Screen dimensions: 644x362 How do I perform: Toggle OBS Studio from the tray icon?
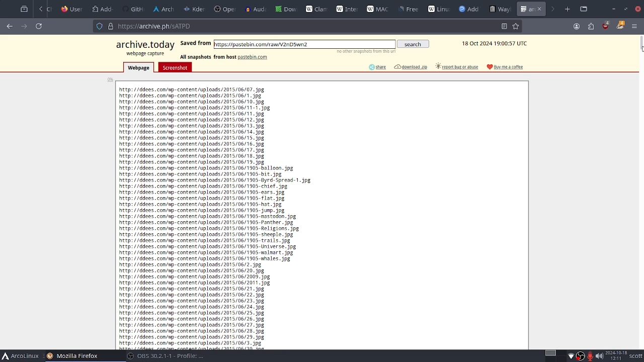(x=580, y=356)
